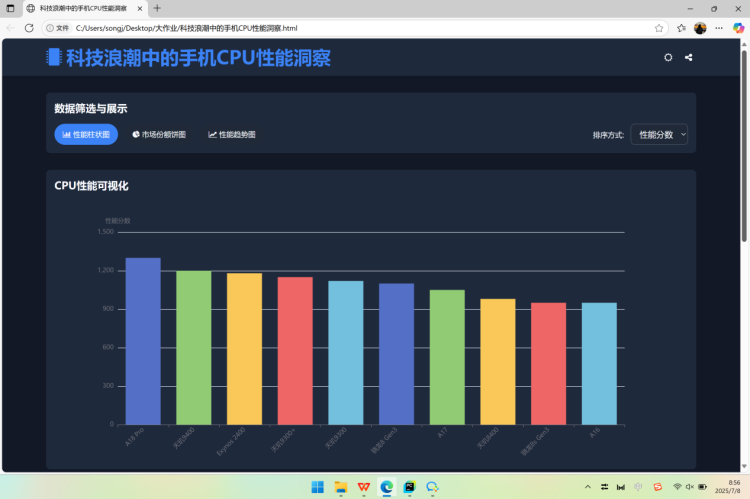Click the 骁龙8 Gen3 blue bar

point(397,354)
